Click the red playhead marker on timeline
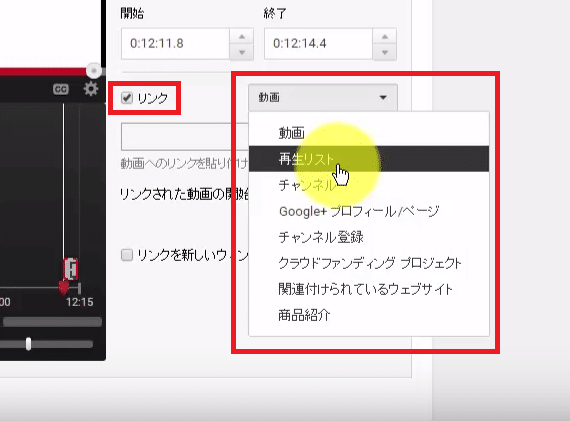Image resolution: width=570 pixels, height=421 pixels. [x=64, y=287]
